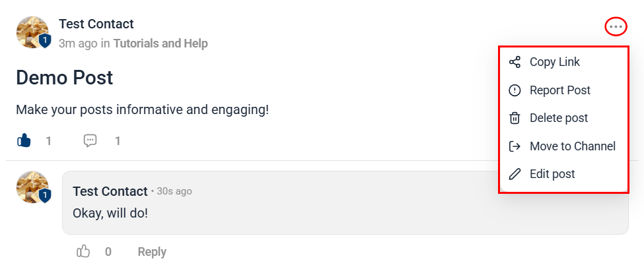This screenshot has height=269, width=644.
Task: Open the post author's name "Test Contact"
Action: (96, 24)
